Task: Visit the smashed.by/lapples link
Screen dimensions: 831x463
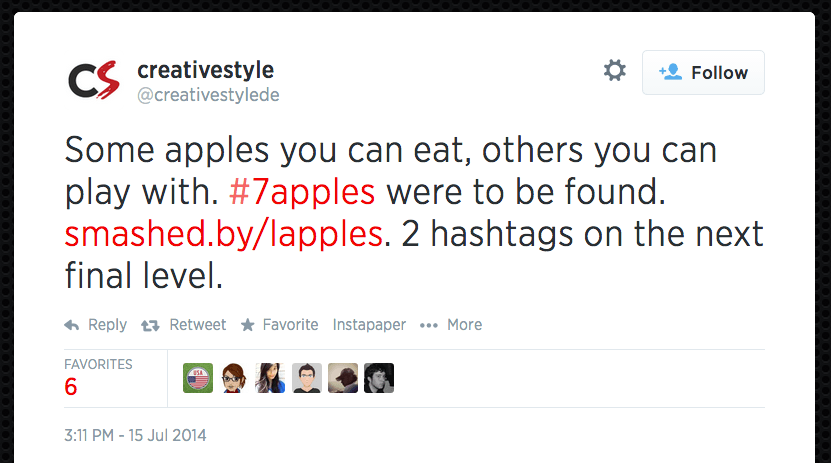Action: [x=224, y=234]
